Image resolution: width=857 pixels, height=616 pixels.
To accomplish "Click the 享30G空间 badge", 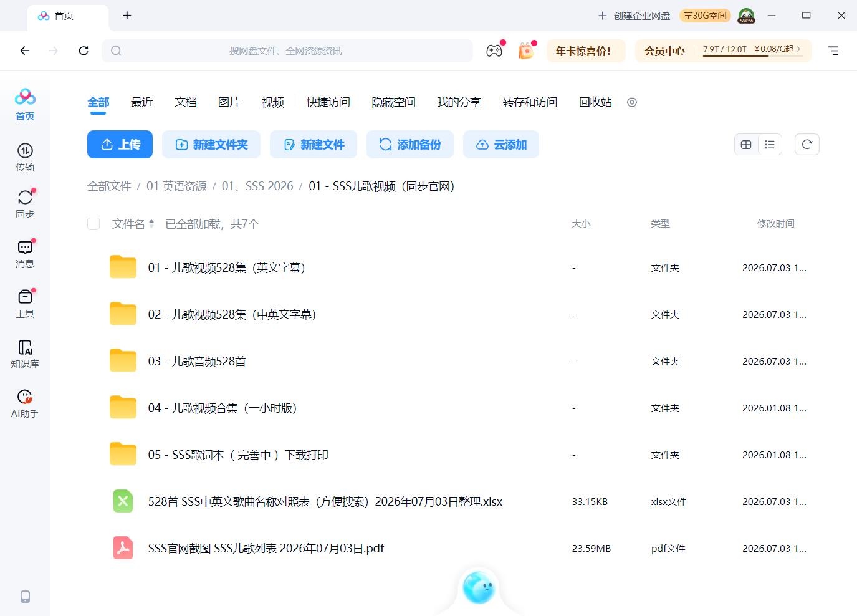I will pos(705,16).
